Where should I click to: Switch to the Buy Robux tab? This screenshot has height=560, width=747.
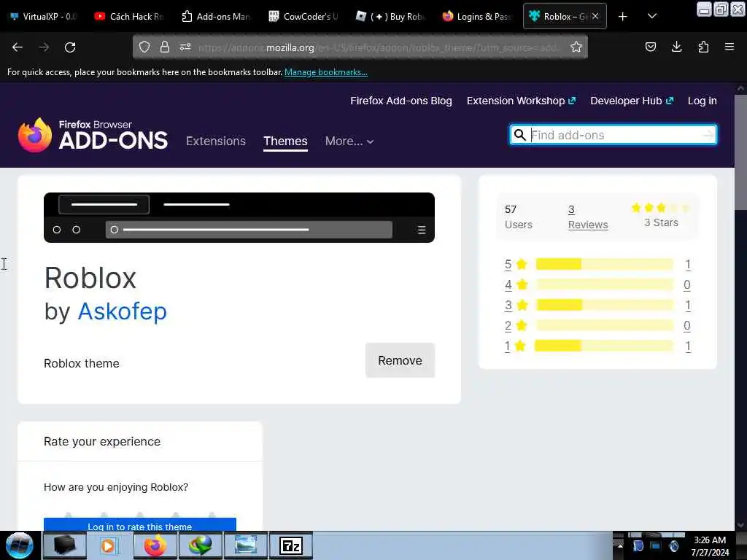click(390, 17)
